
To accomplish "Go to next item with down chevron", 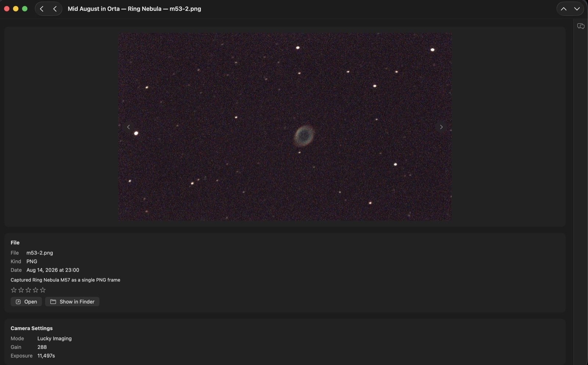I will (x=577, y=9).
